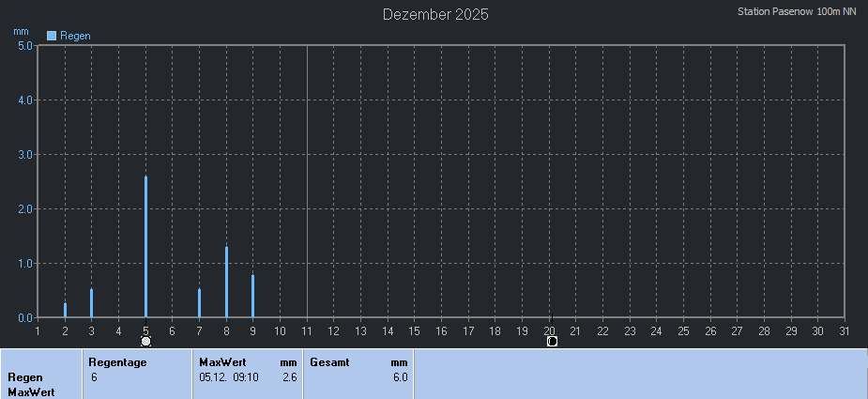The height and width of the screenshot is (399, 868).
Task: Click the Gesamt column header
Action: pyautogui.click(x=329, y=361)
